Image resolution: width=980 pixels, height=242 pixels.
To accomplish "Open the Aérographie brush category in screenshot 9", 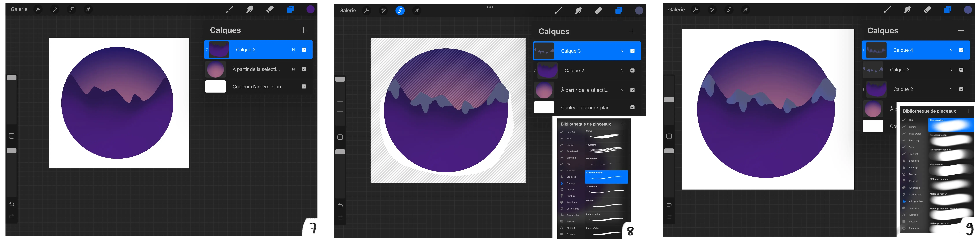I will point(916,201).
